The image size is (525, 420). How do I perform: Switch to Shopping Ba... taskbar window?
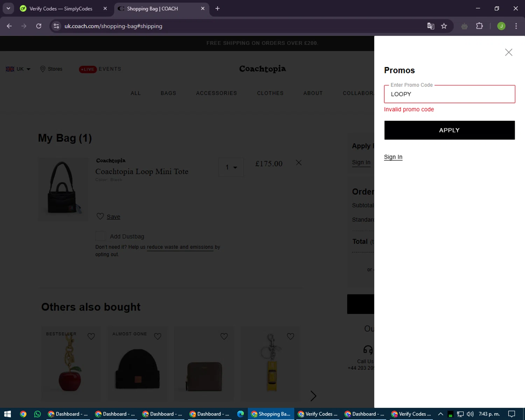271,414
